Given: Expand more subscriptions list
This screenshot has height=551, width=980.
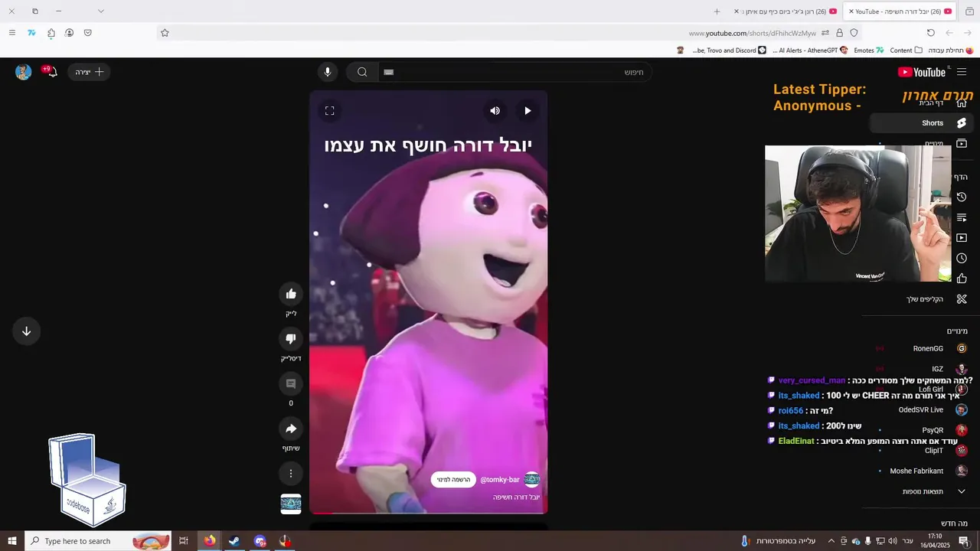Looking at the screenshot, I should 921,491.
